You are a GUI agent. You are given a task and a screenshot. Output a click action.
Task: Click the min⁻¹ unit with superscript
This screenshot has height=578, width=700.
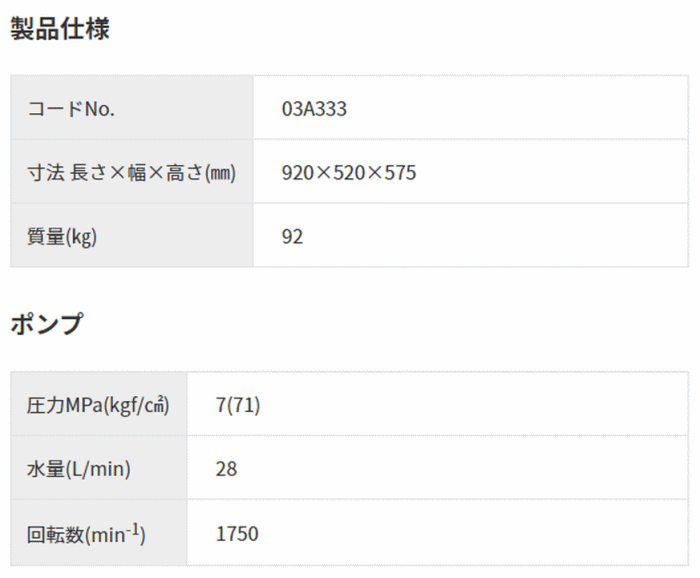coord(118,532)
